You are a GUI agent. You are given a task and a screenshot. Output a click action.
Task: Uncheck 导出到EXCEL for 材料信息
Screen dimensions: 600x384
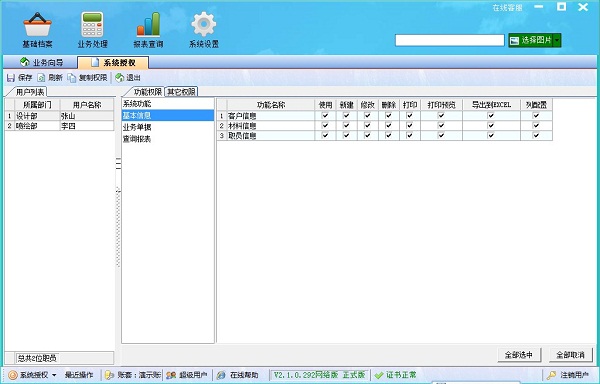click(x=491, y=125)
